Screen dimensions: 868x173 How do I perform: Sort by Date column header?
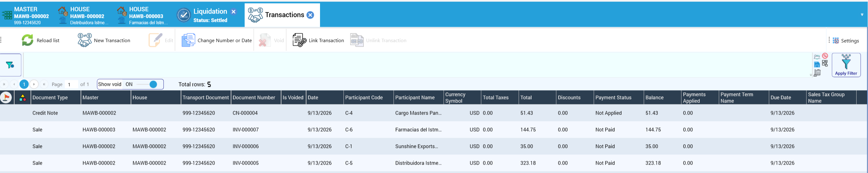coord(325,97)
